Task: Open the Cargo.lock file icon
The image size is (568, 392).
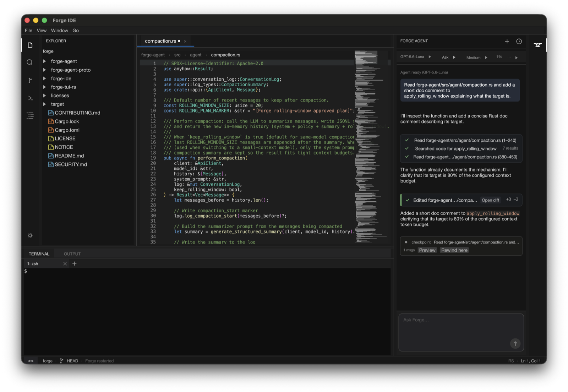Action: click(x=51, y=121)
